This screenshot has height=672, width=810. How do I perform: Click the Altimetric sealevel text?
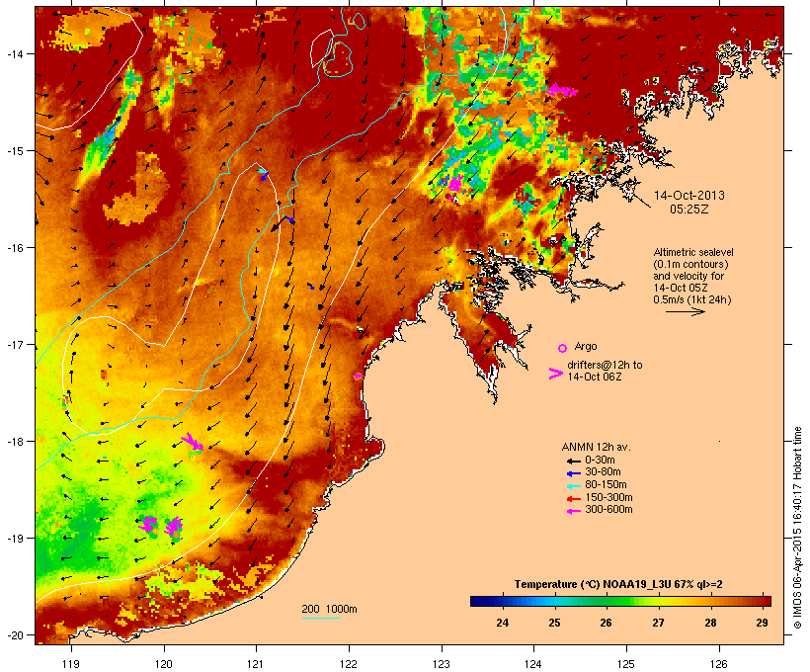coord(693,252)
